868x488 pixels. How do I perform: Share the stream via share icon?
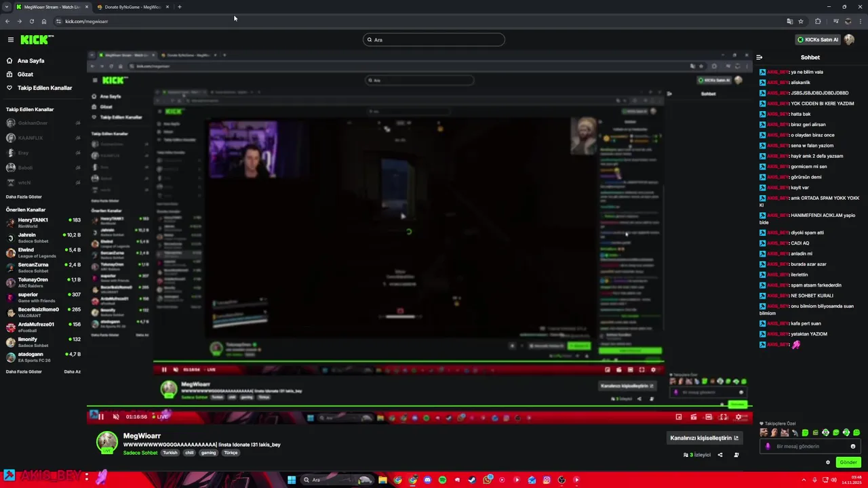click(720, 455)
